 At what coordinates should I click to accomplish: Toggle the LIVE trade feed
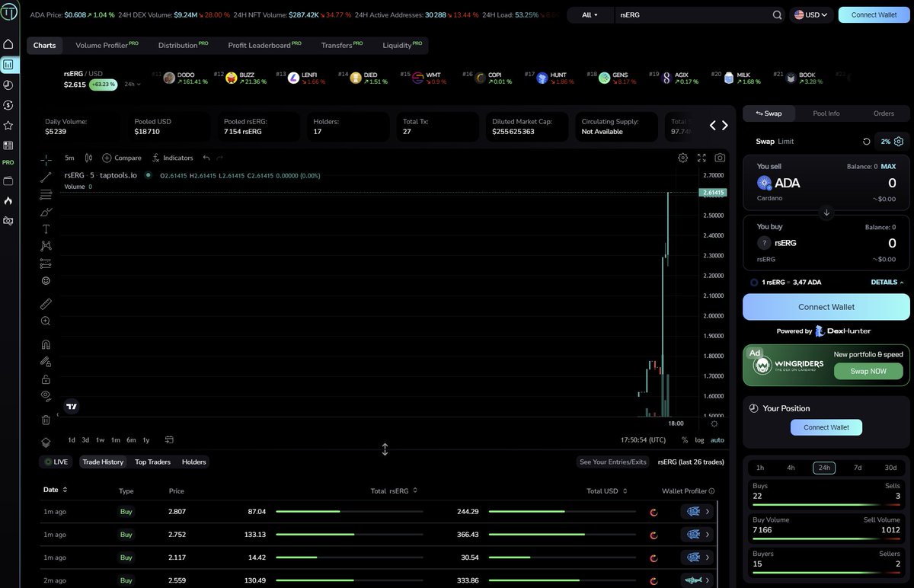click(x=56, y=462)
